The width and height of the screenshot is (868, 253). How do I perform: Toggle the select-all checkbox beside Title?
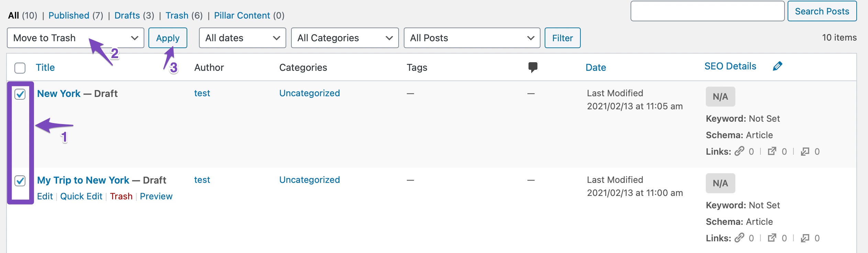20,68
